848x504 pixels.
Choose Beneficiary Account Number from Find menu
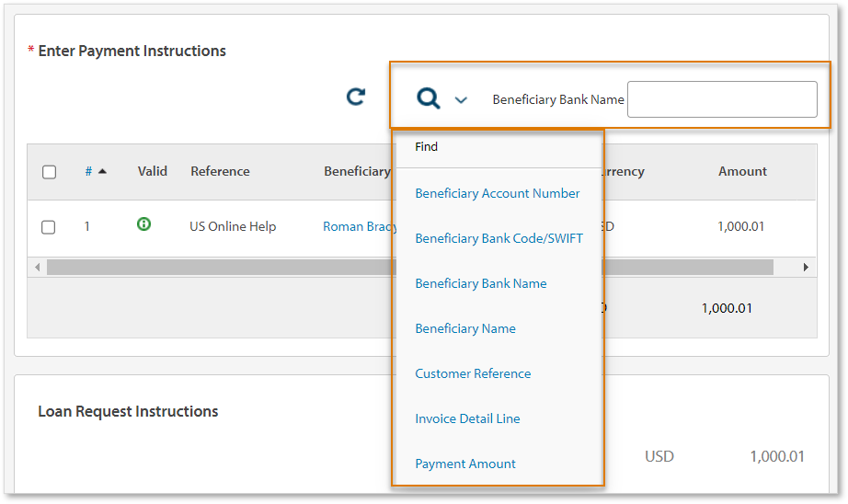(x=497, y=193)
